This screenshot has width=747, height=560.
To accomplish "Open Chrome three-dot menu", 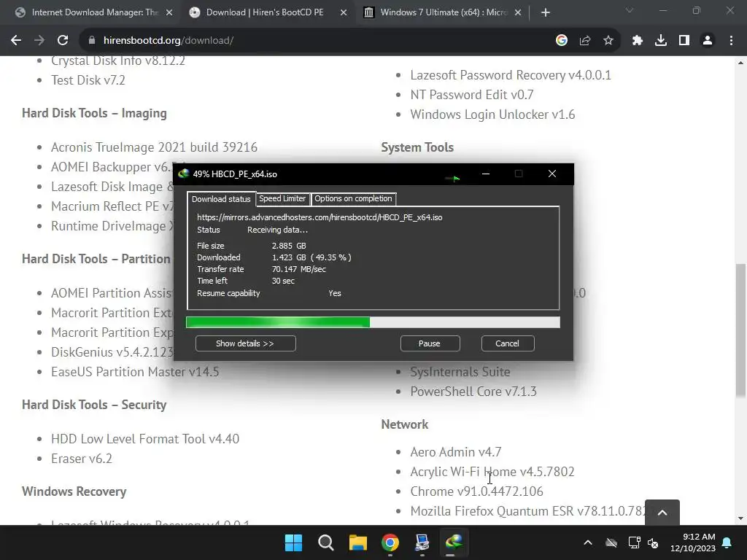I will [x=731, y=41].
